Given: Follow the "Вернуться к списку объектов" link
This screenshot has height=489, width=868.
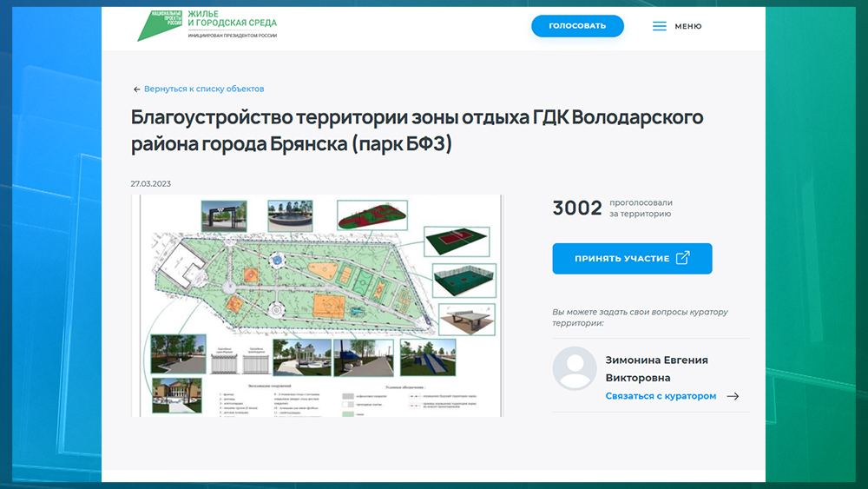Looking at the screenshot, I should point(204,89).
